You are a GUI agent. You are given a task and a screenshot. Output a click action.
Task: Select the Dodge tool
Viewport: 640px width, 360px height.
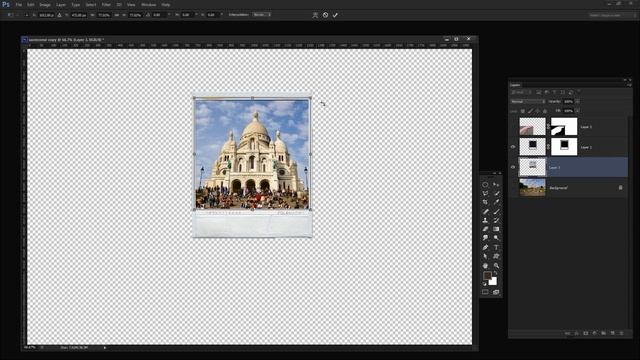click(x=496, y=238)
